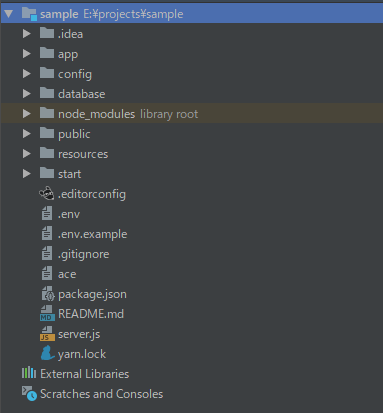Click the node_modules folder icon

tap(47, 113)
